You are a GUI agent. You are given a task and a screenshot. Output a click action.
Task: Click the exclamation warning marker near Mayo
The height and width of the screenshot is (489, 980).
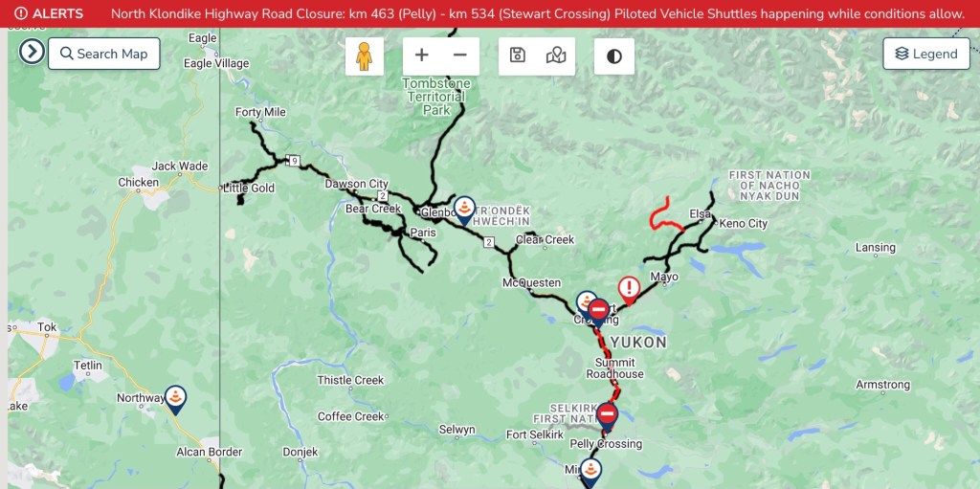click(629, 291)
